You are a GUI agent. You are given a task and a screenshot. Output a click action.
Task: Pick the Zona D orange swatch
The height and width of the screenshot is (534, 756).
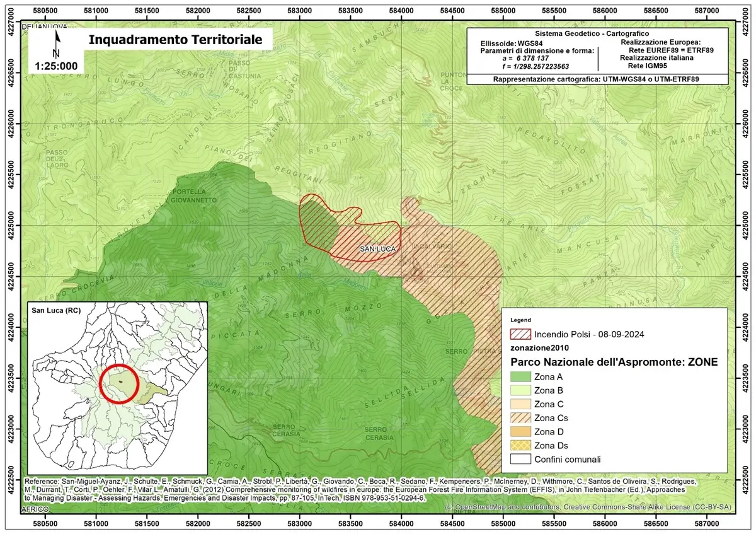(520, 432)
